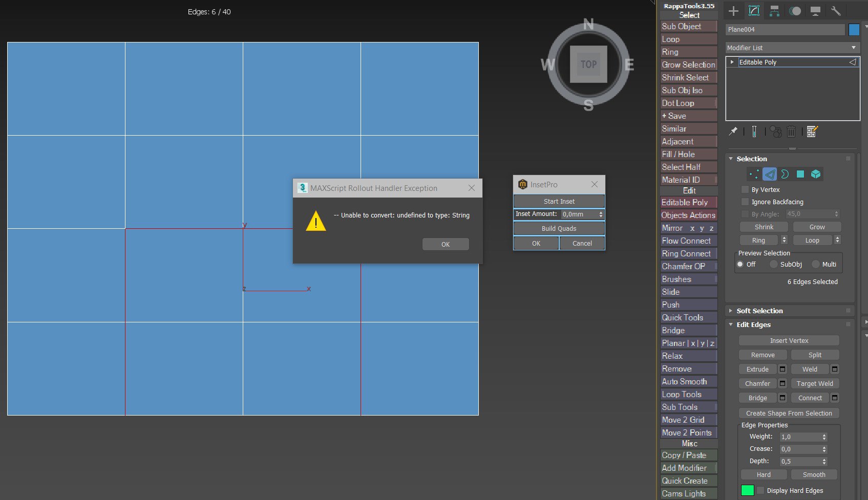This screenshot has width=868, height=500.
Task: Click Flow Connect in RappaTools
Action: tap(688, 241)
